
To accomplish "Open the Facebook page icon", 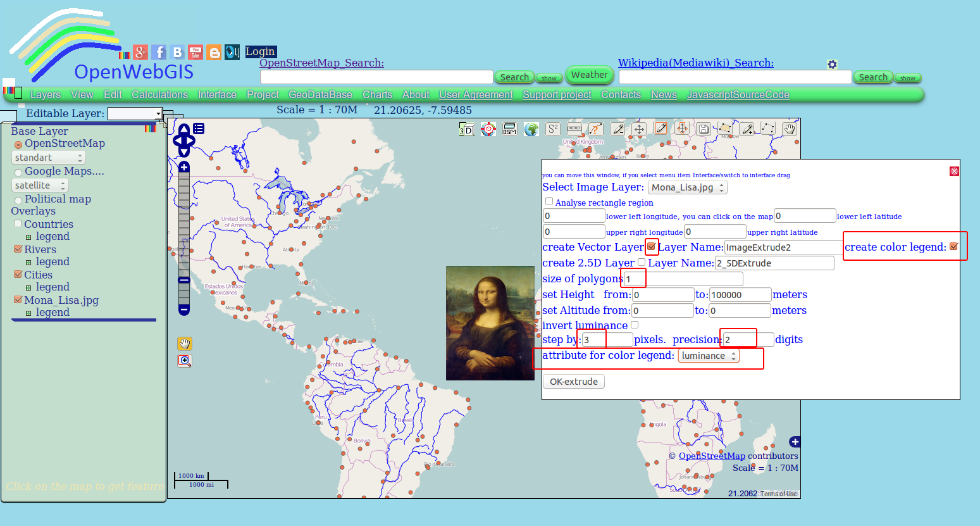I will [x=159, y=53].
